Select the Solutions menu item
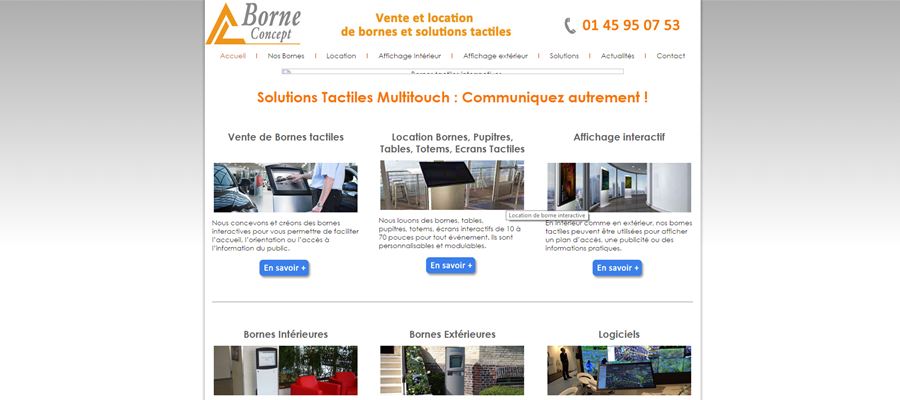This screenshot has width=900, height=400. (x=564, y=56)
